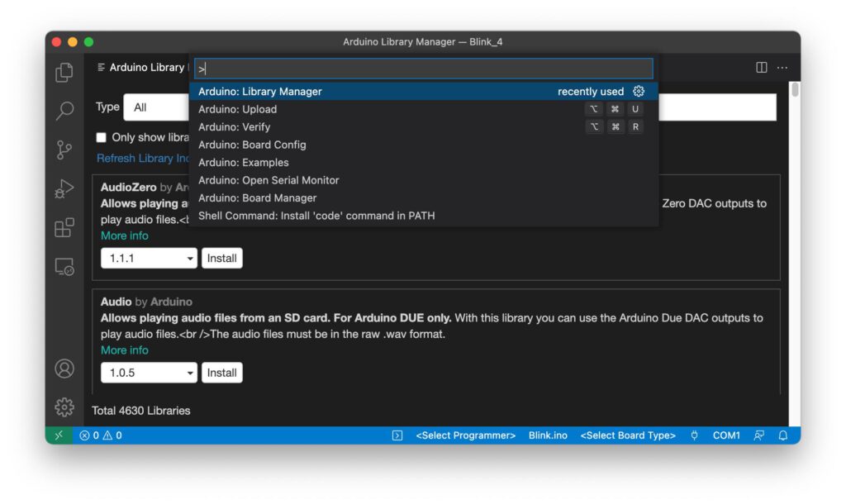The image size is (846, 504).
Task: Open errors and warnings count in status bar
Action: 100,435
